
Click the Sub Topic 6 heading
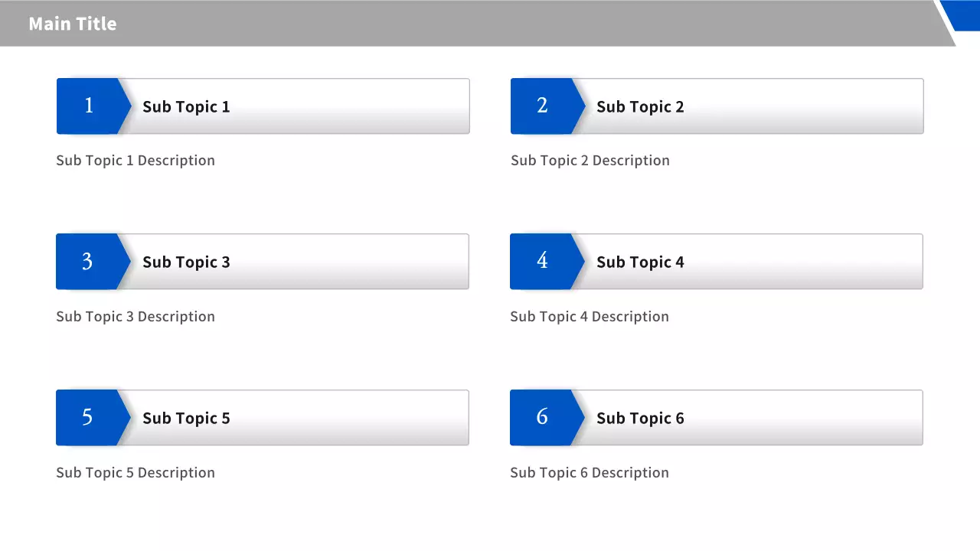tap(640, 419)
